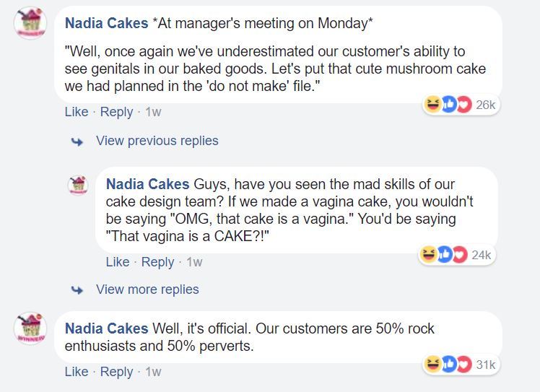Like the manager's meeting comment
This screenshot has width=540, height=392.
click(77, 112)
